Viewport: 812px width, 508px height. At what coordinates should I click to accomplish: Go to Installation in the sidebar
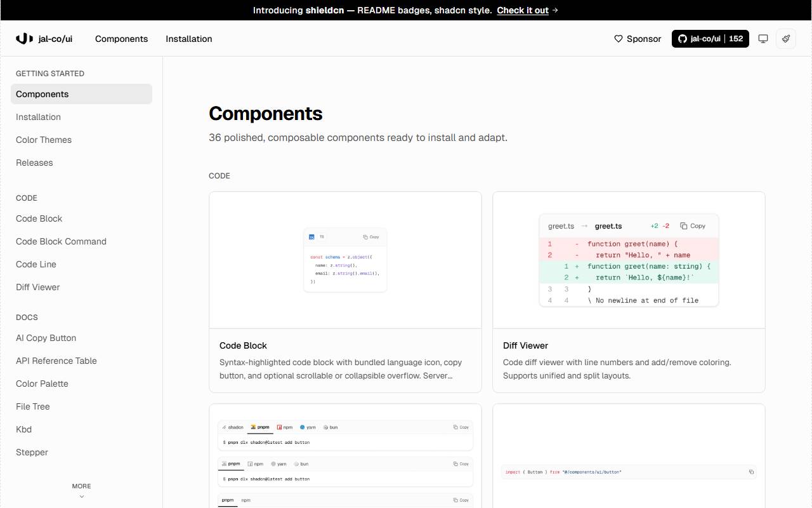point(81,117)
